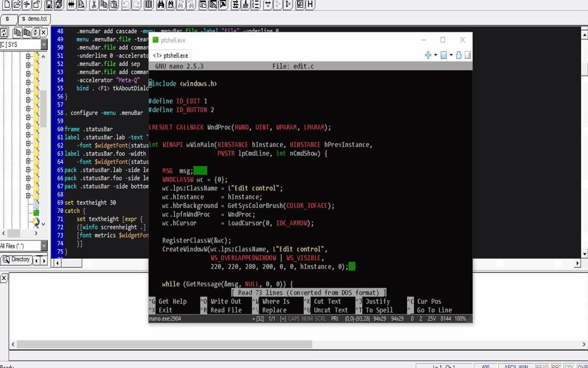Switch to the Directory tab
This screenshot has height=368, width=588.
tap(17, 259)
